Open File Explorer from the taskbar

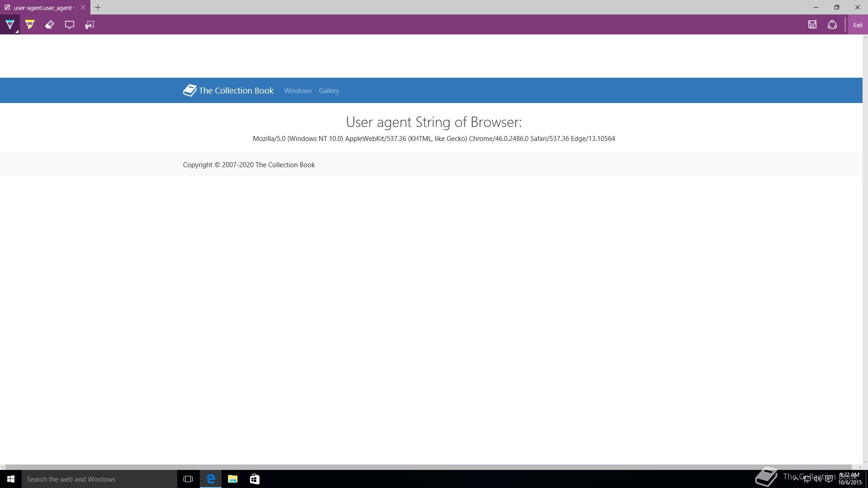[233, 479]
